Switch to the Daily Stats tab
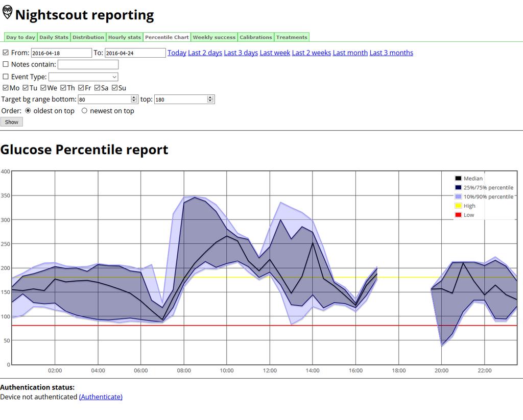 tap(54, 37)
